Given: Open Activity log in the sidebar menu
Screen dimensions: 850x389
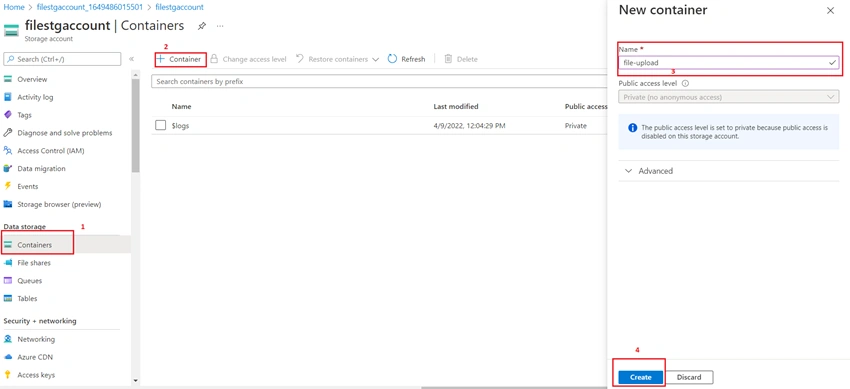Looking at the screenshot, I should point(35,97).
